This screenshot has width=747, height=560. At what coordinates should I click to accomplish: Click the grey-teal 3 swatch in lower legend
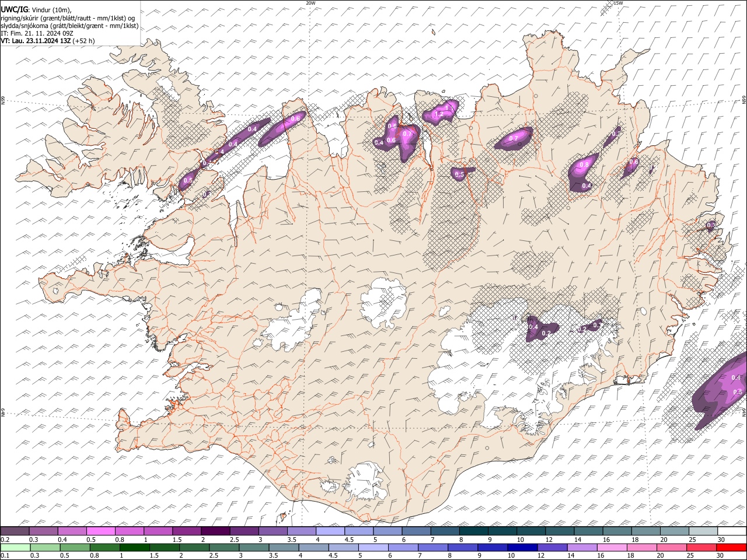tap(254, 548)
